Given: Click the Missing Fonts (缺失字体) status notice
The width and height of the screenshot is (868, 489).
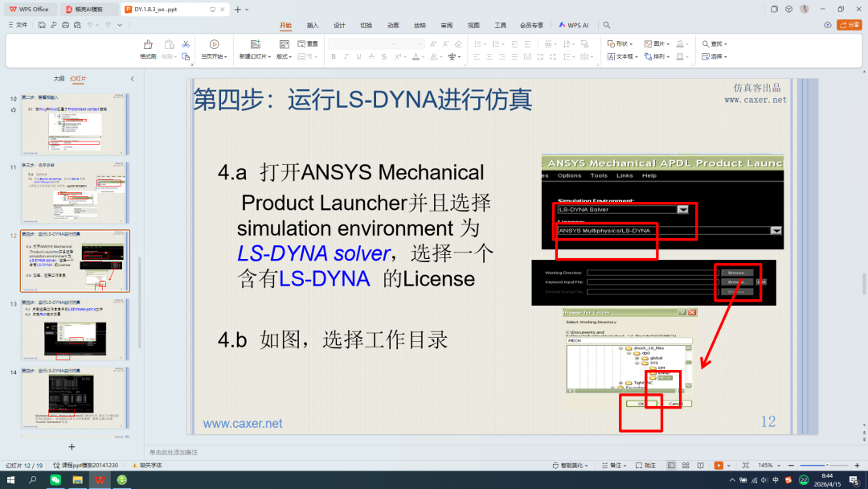Looking at the screenshot, I should coord(147,466).
